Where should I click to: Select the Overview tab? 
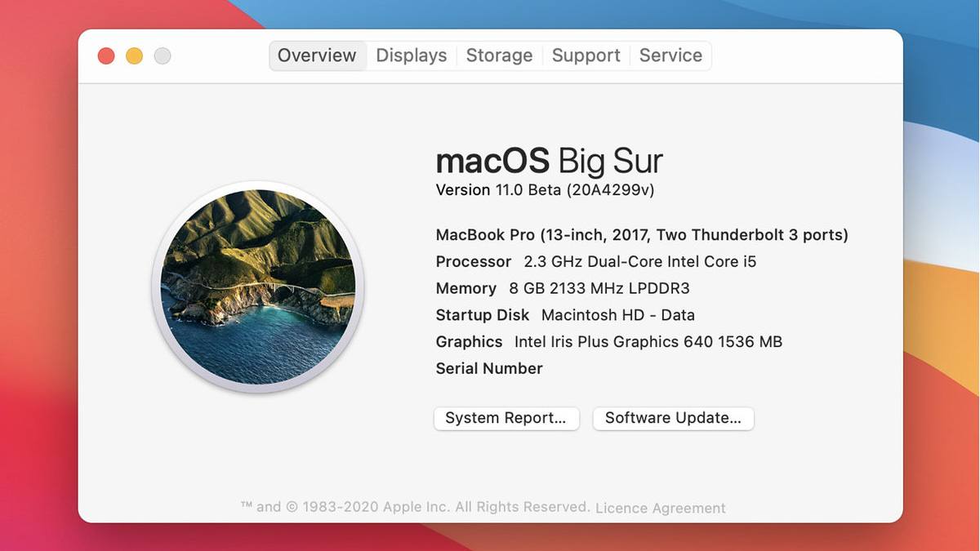point(317,56)
